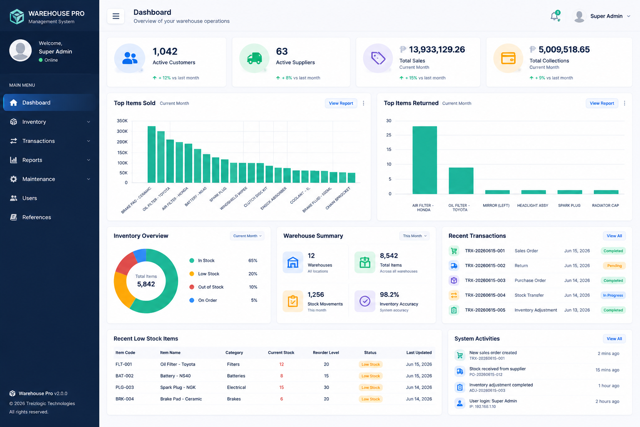Click the footer Warehouse Pro version icon

(12, 394)
